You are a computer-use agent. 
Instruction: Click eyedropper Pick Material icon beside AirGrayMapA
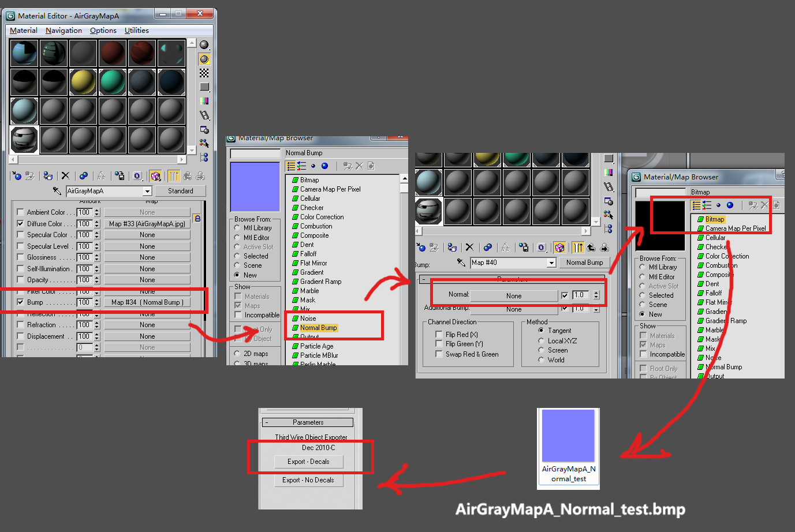pyautogui.click(x=57, y=190)
